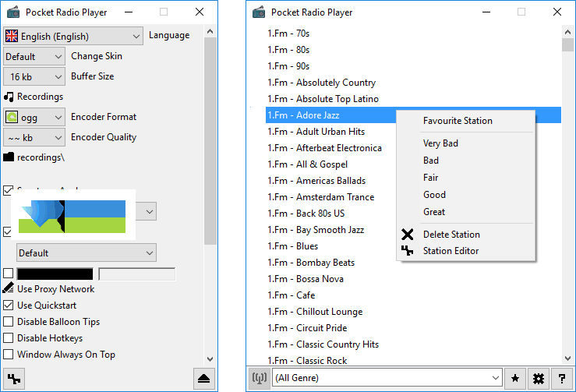Viewport: 576px width, 392px height.
Task: Click the UK flag icon in language selector
Action: (x=12, y=36)
